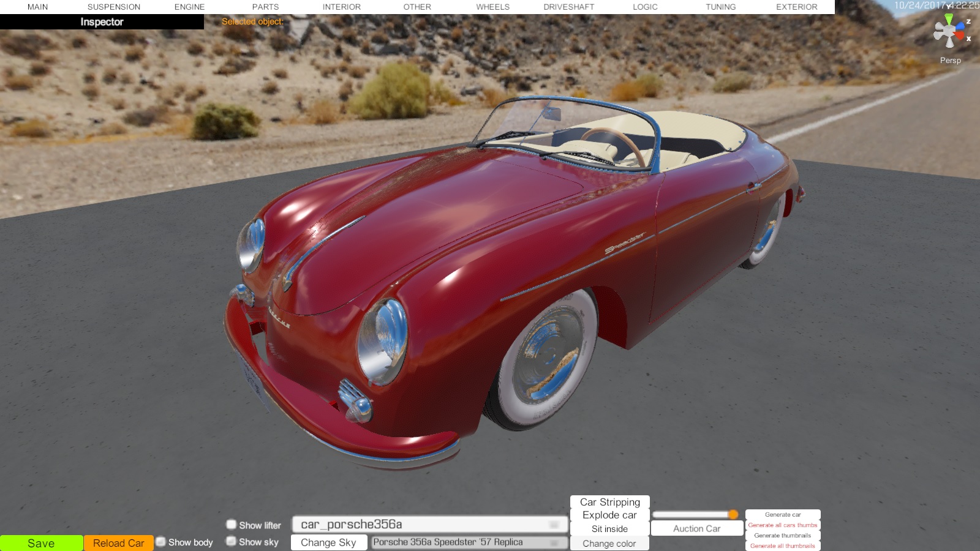Click the Change color button
Image resolution: width=980 pixels, height=551 pixels.
[609, 544]
